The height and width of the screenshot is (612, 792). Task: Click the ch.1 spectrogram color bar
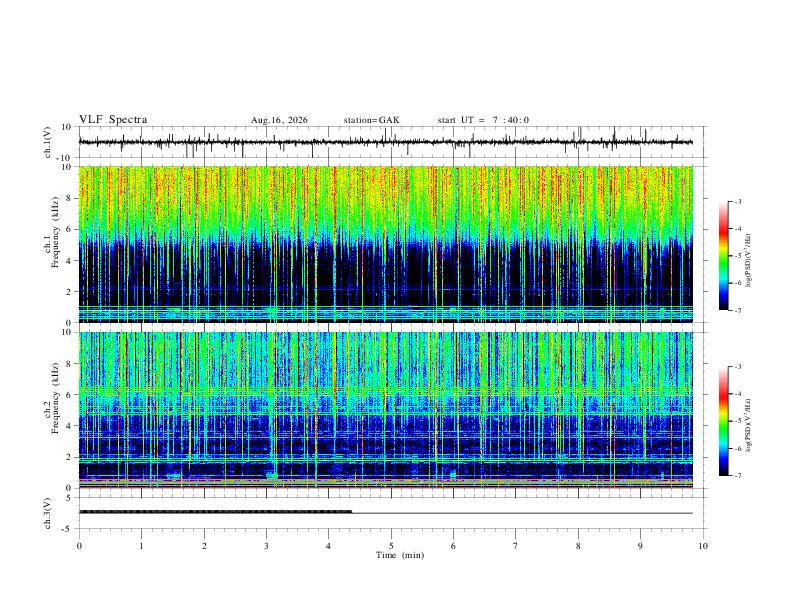coord(723,256)
